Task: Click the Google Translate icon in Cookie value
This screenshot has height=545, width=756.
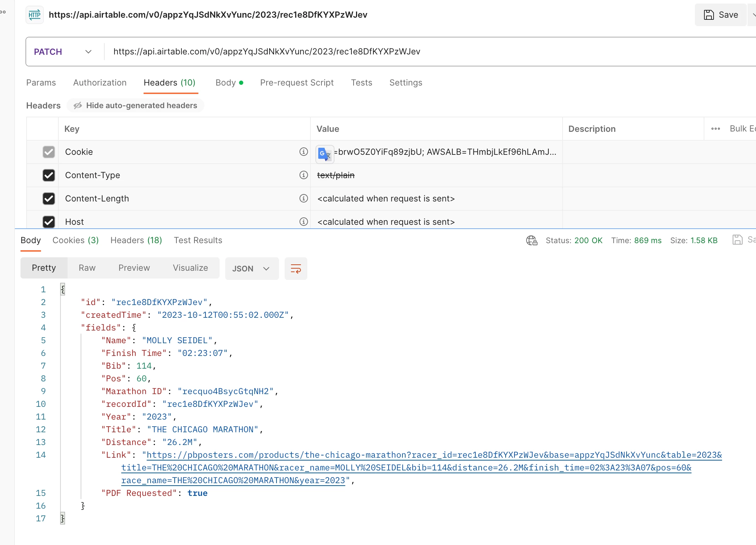Action: coord(324,154)
